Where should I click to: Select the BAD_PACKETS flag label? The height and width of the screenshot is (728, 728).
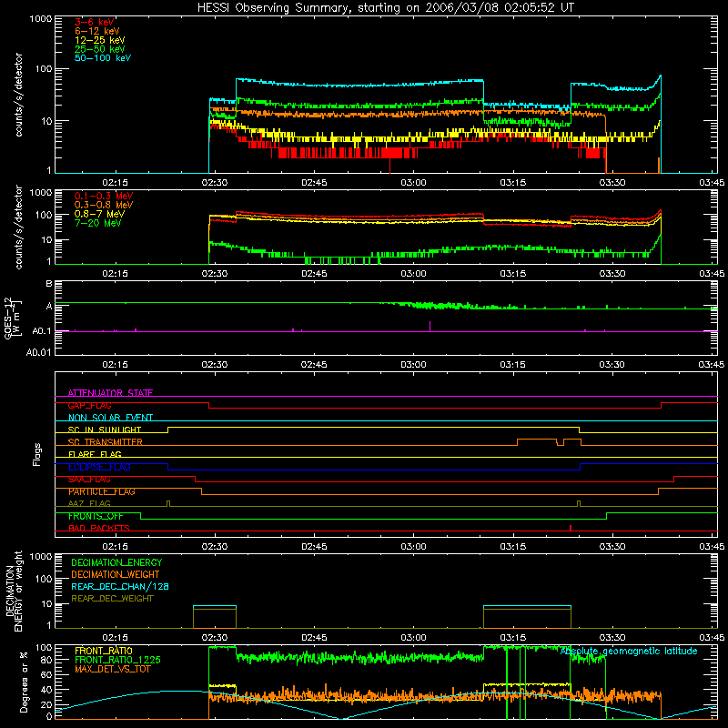point(99,528)
